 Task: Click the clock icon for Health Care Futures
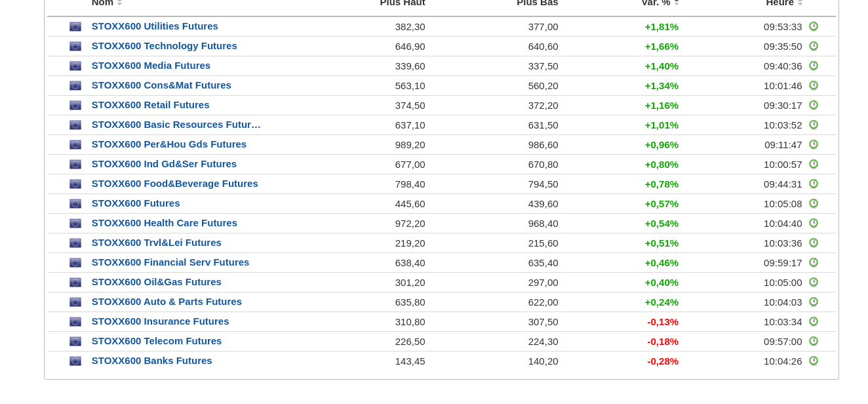(813, 223)
